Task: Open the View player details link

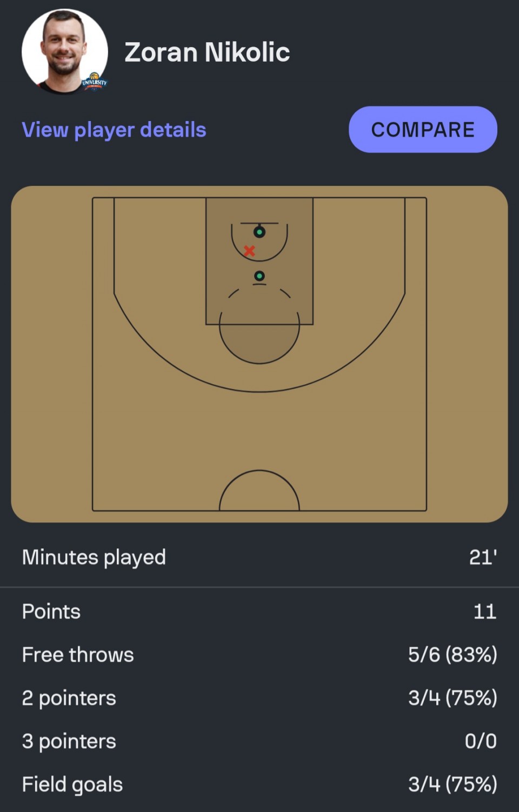Action: pyautogui.click(x=114, y=130)
